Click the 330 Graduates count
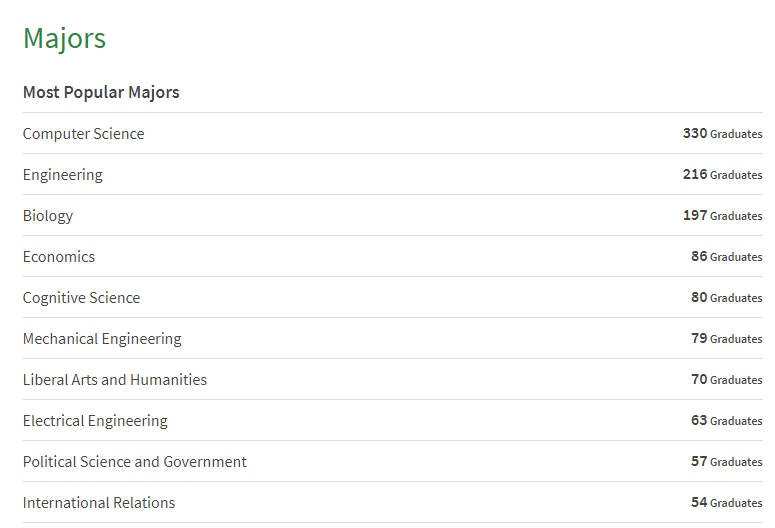Viewport: 775px width, 528px height. click(x=723, y=133)
